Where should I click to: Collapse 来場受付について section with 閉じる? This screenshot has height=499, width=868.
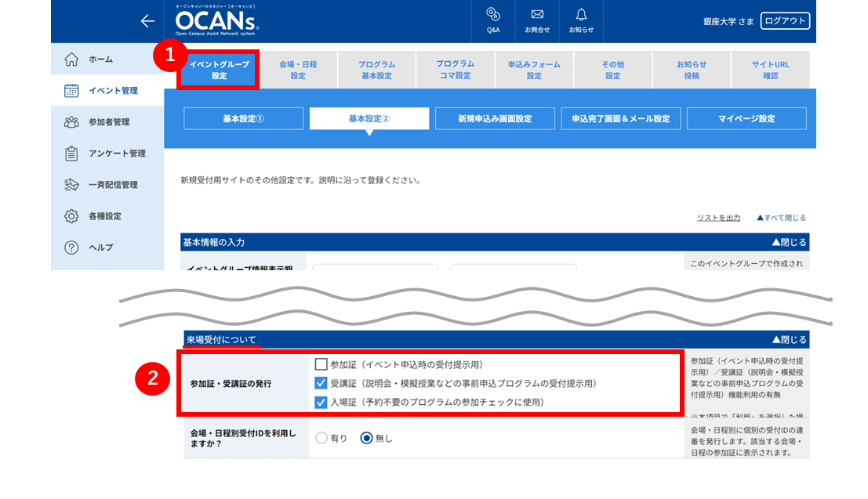(790, 340)
